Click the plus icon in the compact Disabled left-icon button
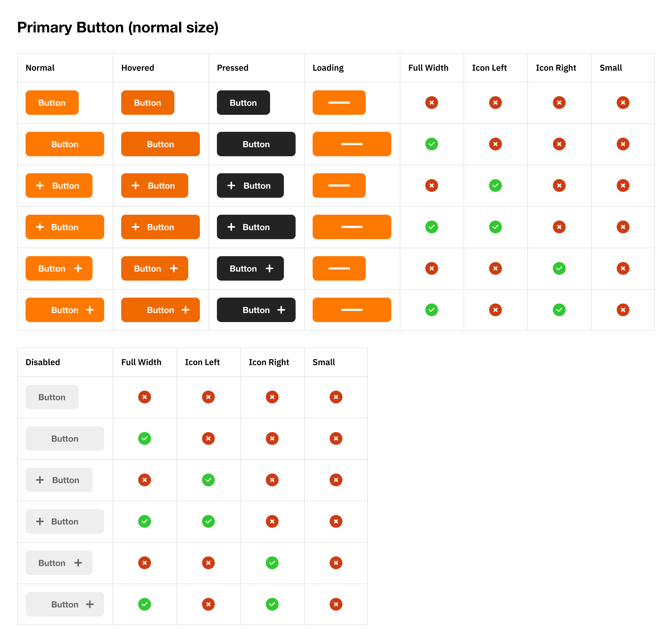This screenshot has width=672, height=642. 40,480
